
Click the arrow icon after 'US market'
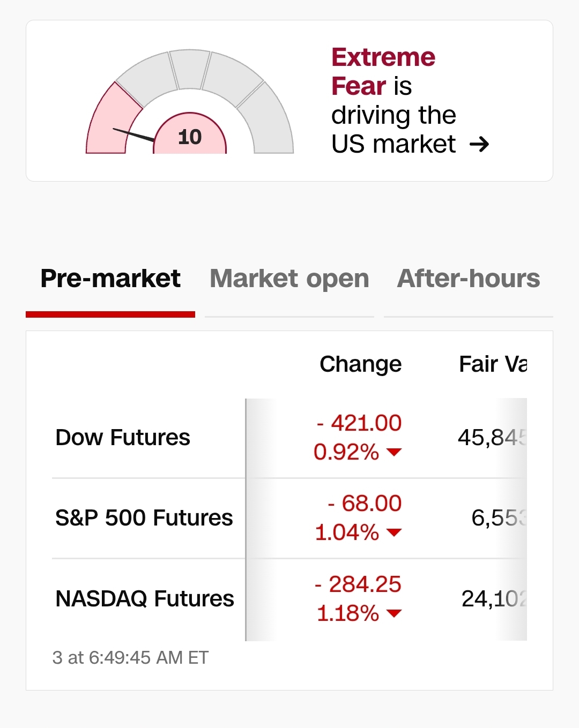tap(479, 144)
